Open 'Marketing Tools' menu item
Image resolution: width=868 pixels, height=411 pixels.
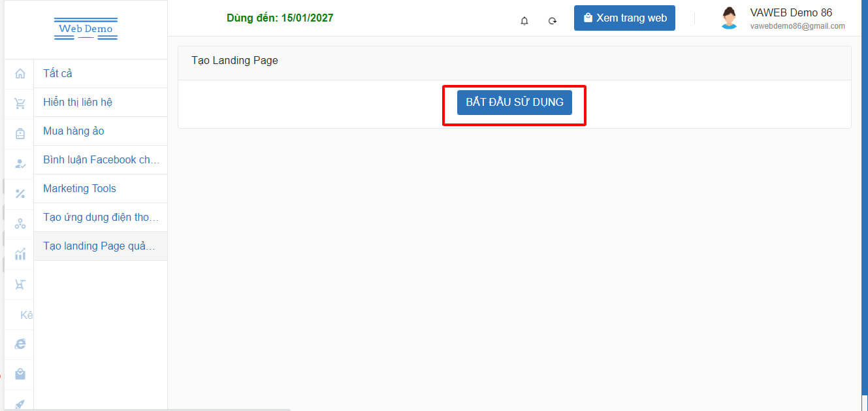coord(79,188)
